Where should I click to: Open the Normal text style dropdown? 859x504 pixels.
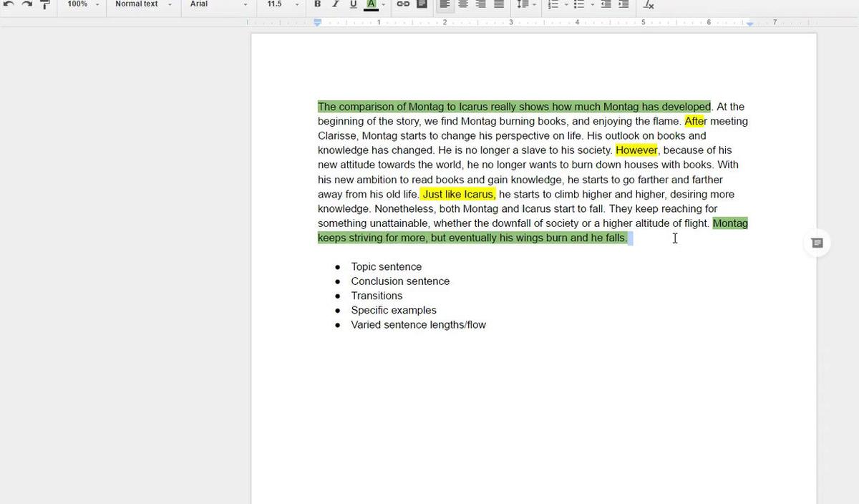pyautogui.click(x=143, y=4)
